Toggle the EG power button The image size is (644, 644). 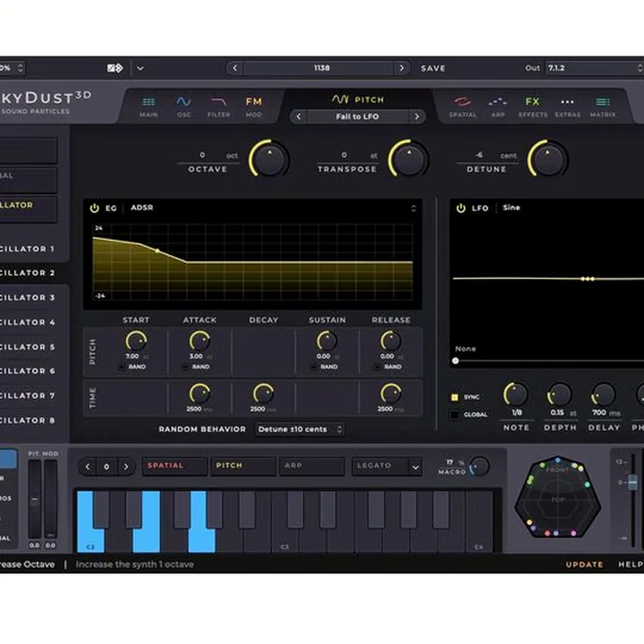click(x=95, y=208)
